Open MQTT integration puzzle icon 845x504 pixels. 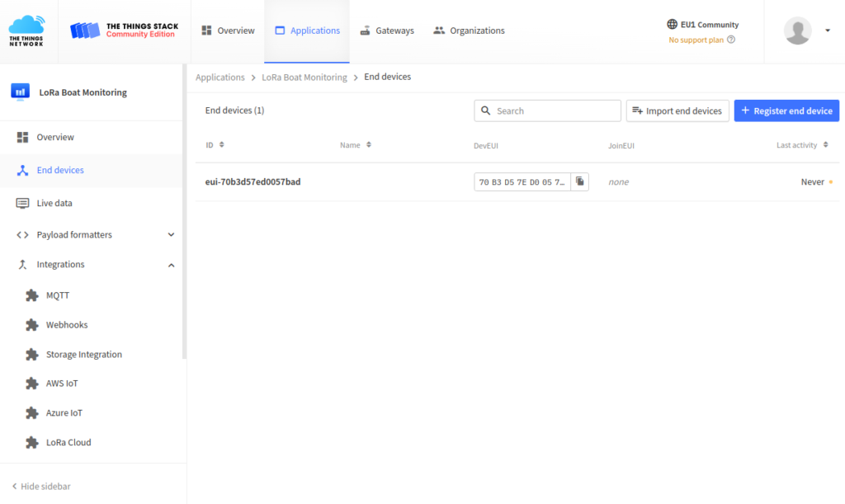(32, 295)
